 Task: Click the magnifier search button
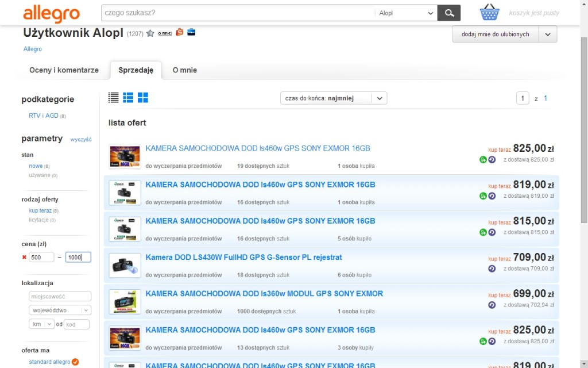(x=449, y=13)
